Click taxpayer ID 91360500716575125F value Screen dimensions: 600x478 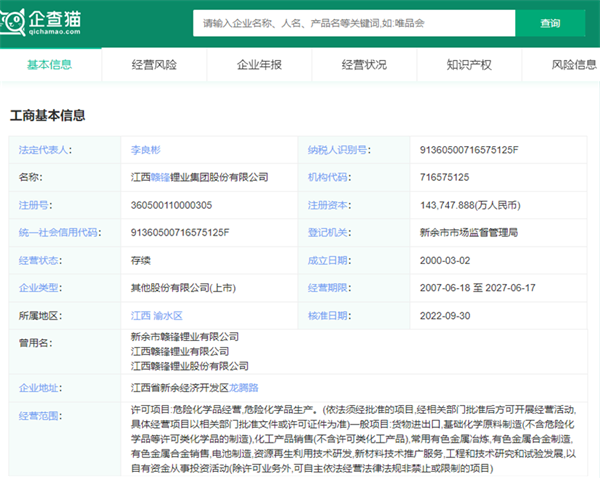[x=470, y=150]
